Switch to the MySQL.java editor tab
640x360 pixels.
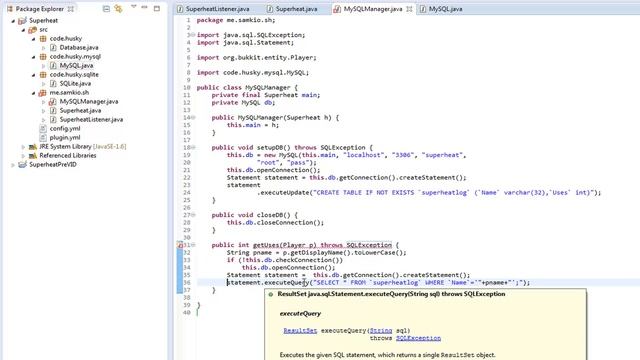[445, 9]
